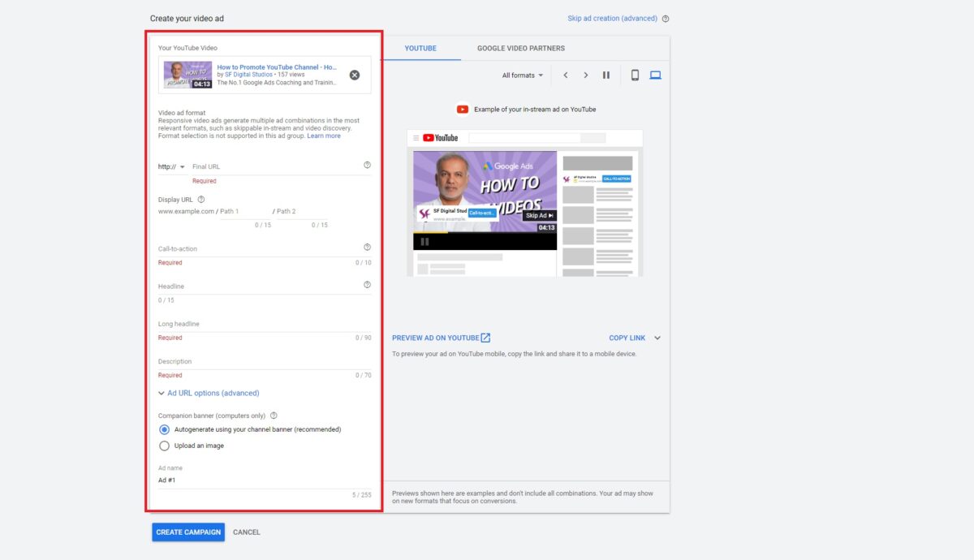Click the CANCEL button
Image resolution: width=974 pixels, height=560 pixels.
pyautogui.click(x=247, y=532)
